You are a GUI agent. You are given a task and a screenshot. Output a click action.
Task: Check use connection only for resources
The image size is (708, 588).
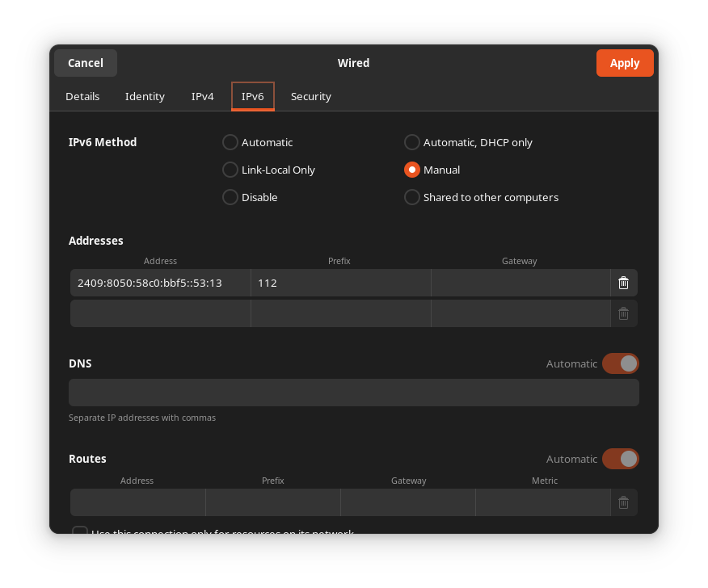[80, 530]
